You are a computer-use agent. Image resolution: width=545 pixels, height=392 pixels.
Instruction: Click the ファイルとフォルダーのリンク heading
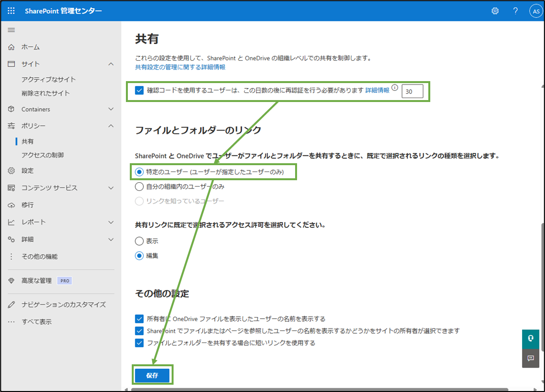[x=198, y=130]
